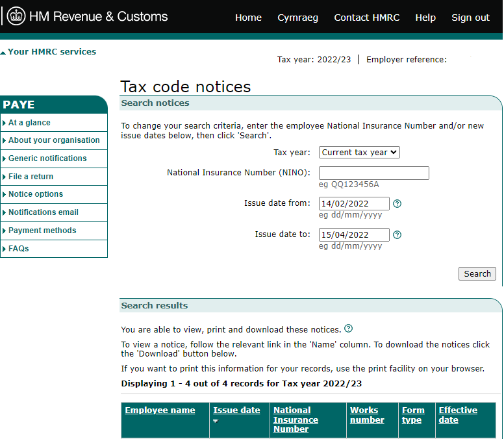Image resolution: width=504 pixels, height=439 pixels.
Task: Focus the National Insurance Number field
Action: (374, 173)
